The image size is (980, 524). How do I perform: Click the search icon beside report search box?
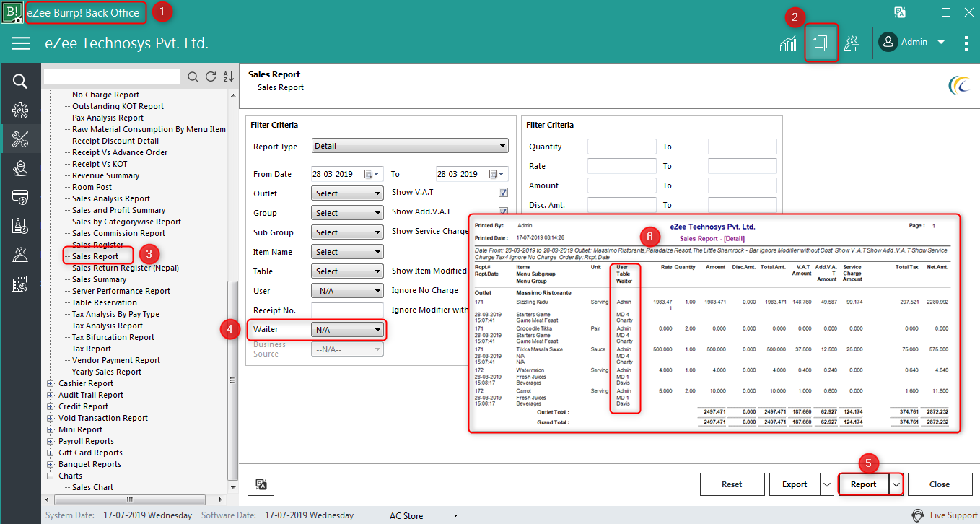point(193,77)
